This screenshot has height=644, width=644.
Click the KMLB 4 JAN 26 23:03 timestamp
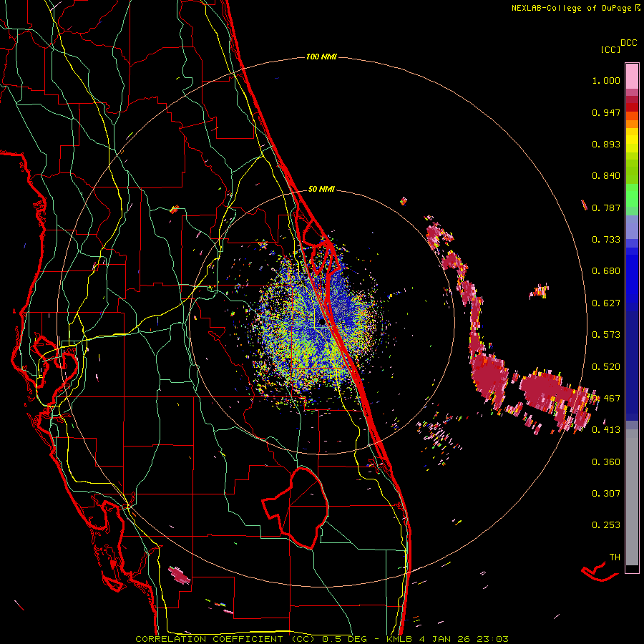447,639
